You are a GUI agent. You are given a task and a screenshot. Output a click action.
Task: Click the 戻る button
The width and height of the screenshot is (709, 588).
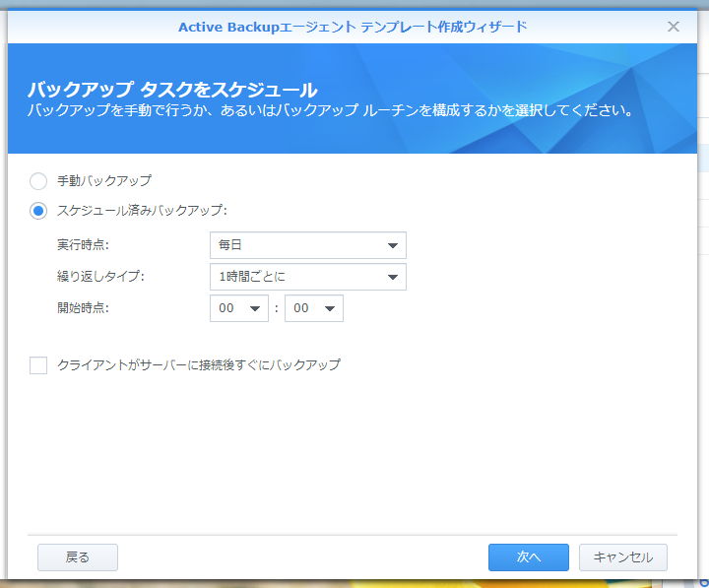78,557
